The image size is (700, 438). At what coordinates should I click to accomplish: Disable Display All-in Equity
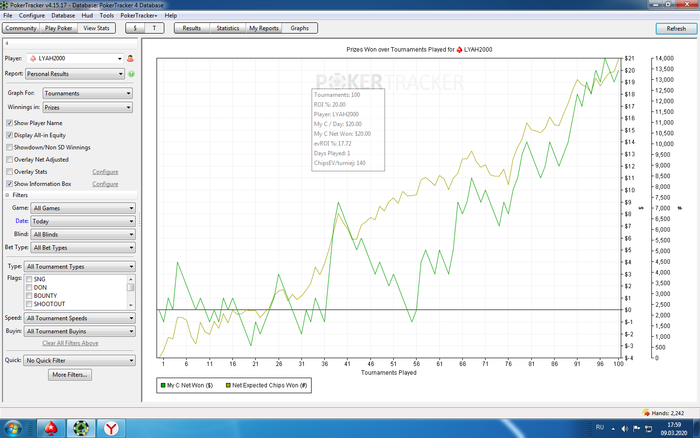(9, 135)
